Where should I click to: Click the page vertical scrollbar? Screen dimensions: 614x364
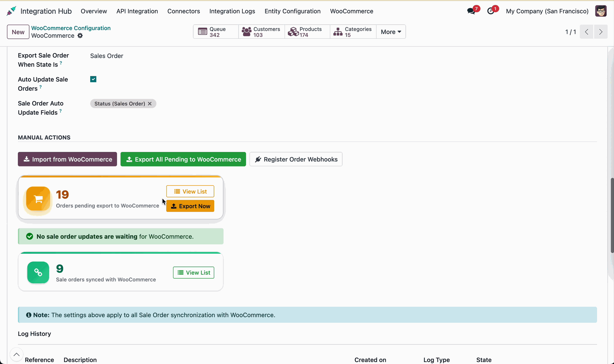click(x=611, y=215)
